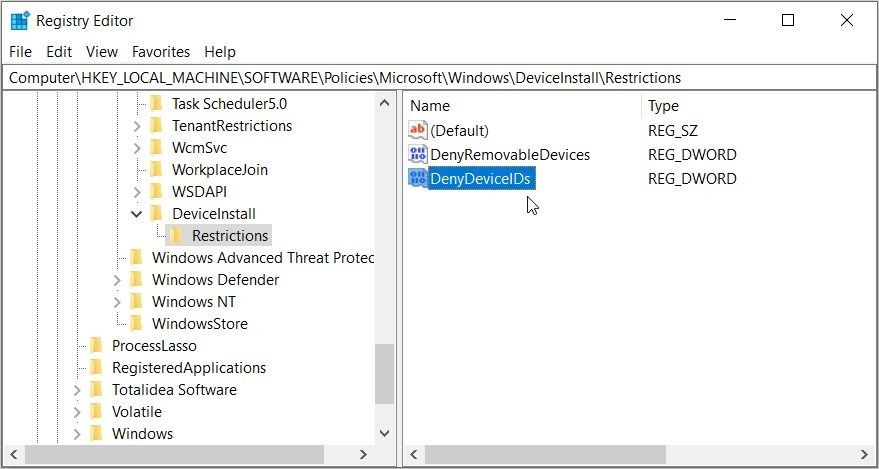Click tree pane scroll right arrow
Viewport: 879px width, 469px height.
[363, 454]
